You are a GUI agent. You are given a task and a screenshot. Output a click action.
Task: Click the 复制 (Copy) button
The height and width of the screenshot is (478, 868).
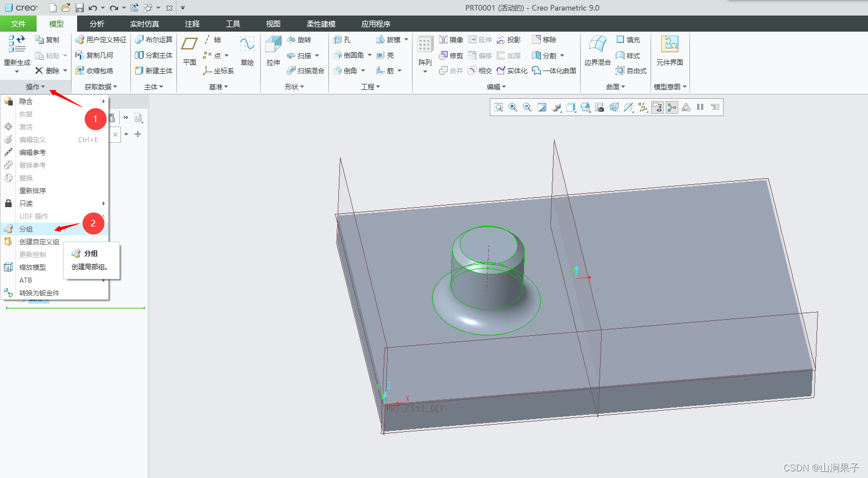(47, 40)
